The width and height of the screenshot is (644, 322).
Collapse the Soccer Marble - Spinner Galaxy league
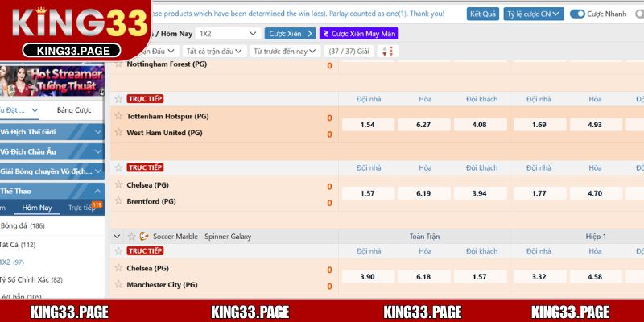(x=117, y=237)
